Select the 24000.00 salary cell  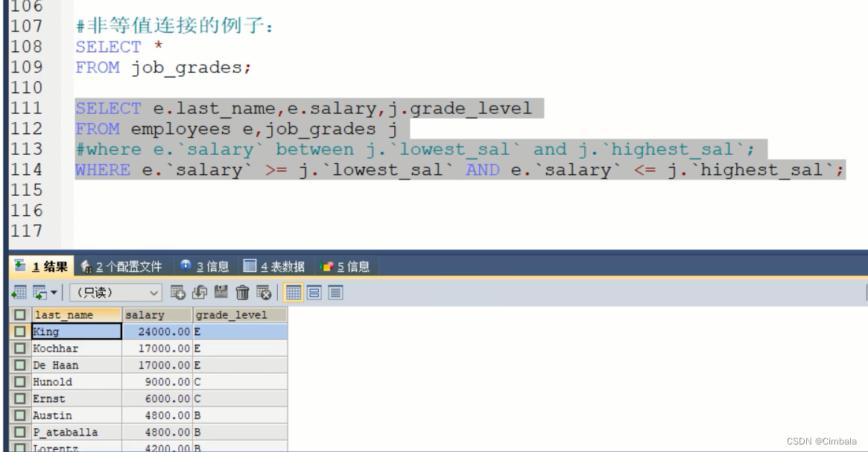click(x=157, y=331)
